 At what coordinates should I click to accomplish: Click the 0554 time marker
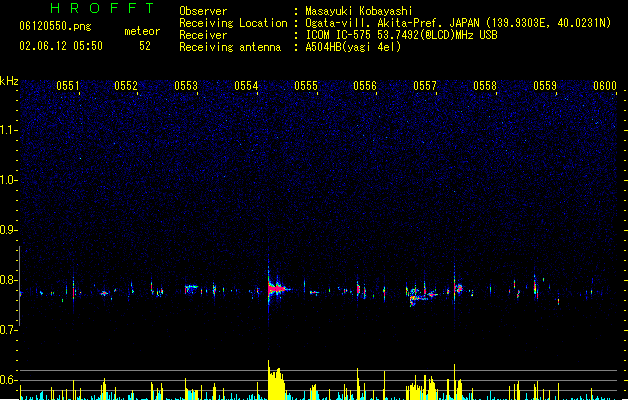pos(246,86)
